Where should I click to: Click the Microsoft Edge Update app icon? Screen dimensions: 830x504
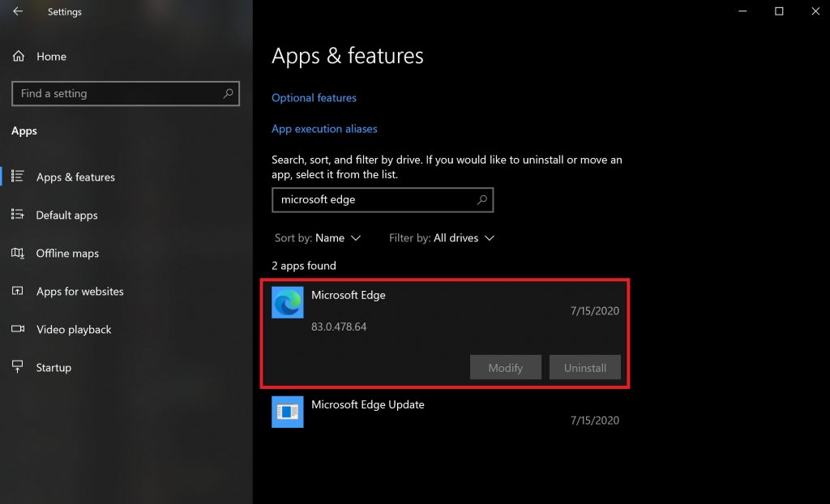(x=288, y=412)
